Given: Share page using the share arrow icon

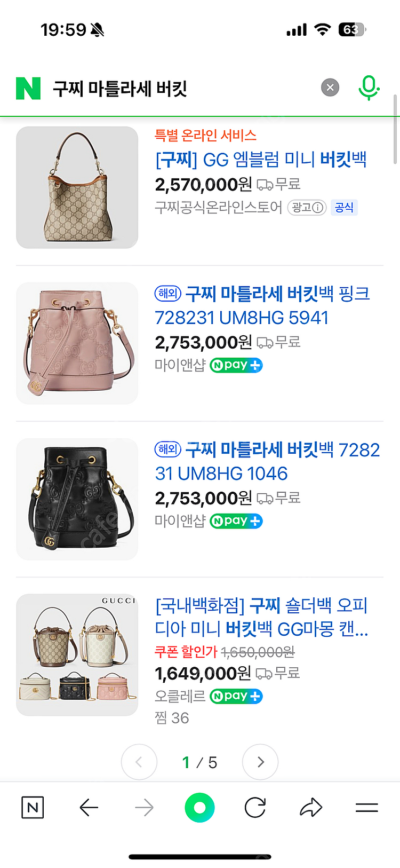Looking at the screenshot, I should click(311, 808).
